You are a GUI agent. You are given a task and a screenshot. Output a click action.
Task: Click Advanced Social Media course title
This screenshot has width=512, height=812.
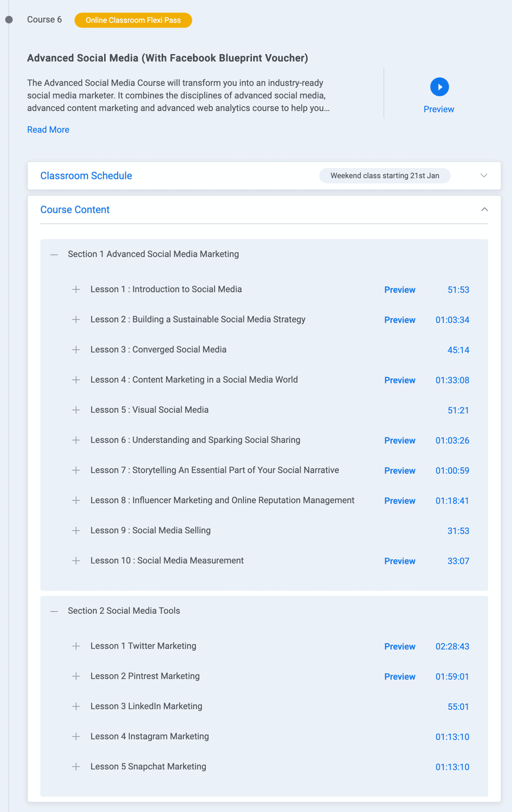168,58
